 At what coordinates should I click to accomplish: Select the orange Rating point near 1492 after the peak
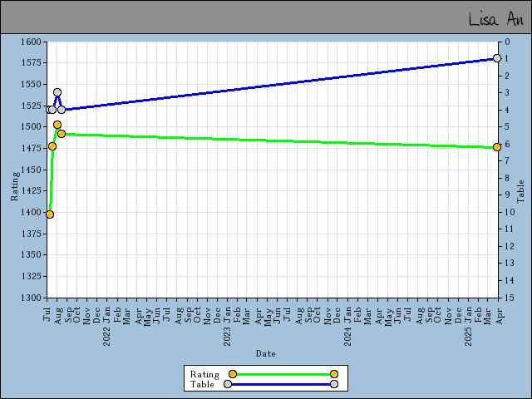[62, 134]
